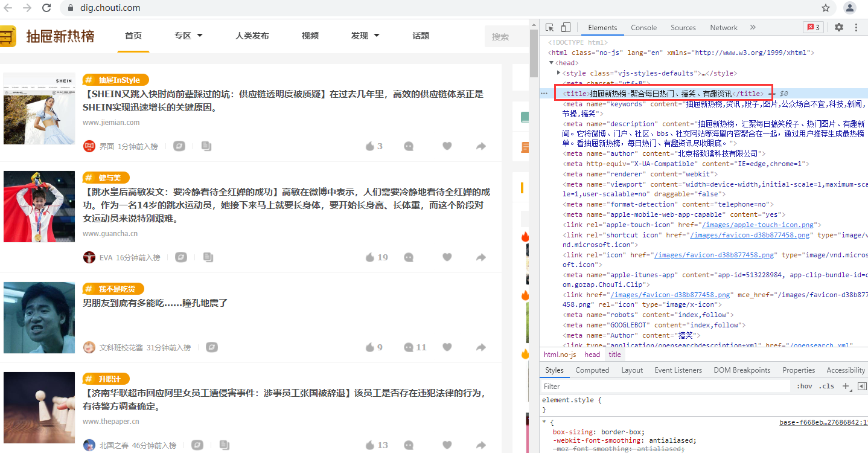Expand the 专区 navigation dropdown
Viewport: 868px width, 453px height.
click(x=188, y=36)
